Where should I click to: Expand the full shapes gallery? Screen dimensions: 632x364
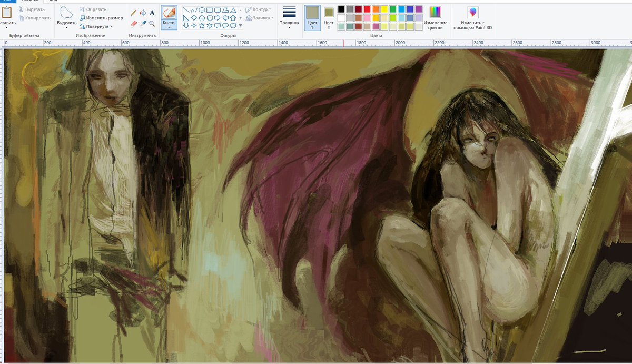point(240,25)
